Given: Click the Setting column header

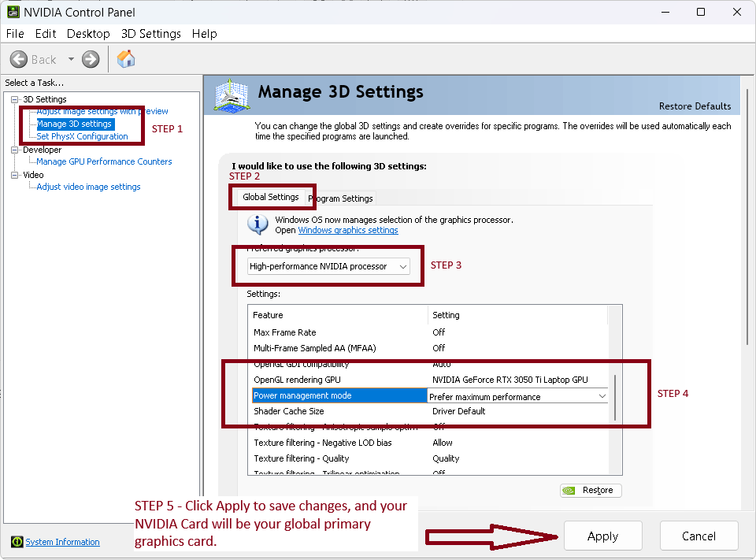Looking at the screenshot, I should pos(518,315).
